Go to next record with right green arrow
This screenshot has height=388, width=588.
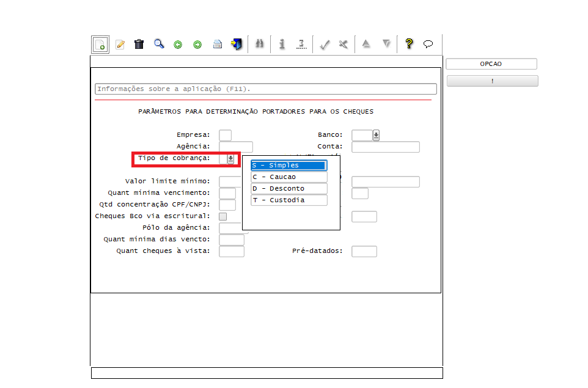coord(197,45)
